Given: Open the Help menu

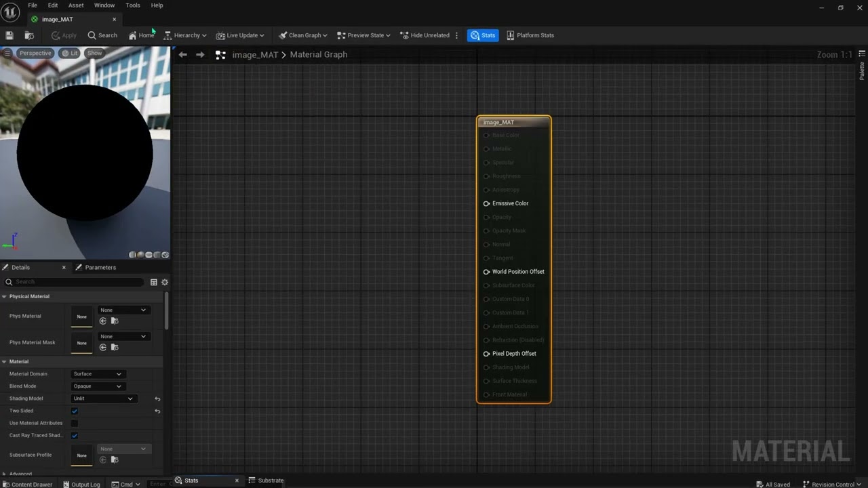Looking at the screenshot, I should [157, 5].
